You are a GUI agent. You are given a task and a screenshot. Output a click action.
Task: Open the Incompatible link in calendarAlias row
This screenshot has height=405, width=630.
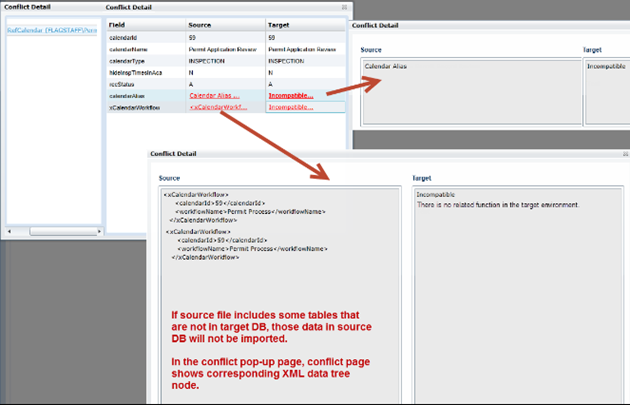point(291,95)
